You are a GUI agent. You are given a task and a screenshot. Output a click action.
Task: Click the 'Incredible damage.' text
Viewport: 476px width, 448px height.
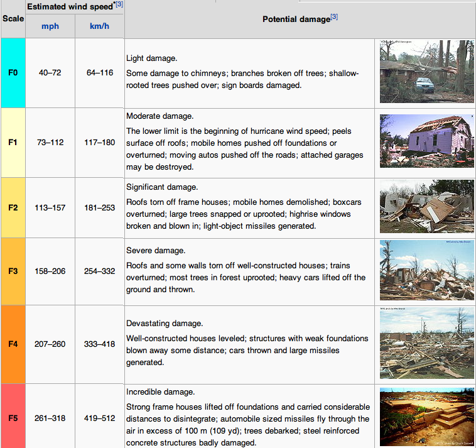click(x=160, y=392)
